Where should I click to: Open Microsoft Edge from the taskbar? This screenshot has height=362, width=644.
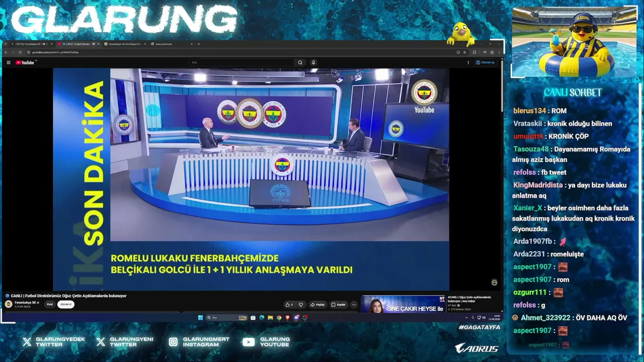click(x=262, y=318)
